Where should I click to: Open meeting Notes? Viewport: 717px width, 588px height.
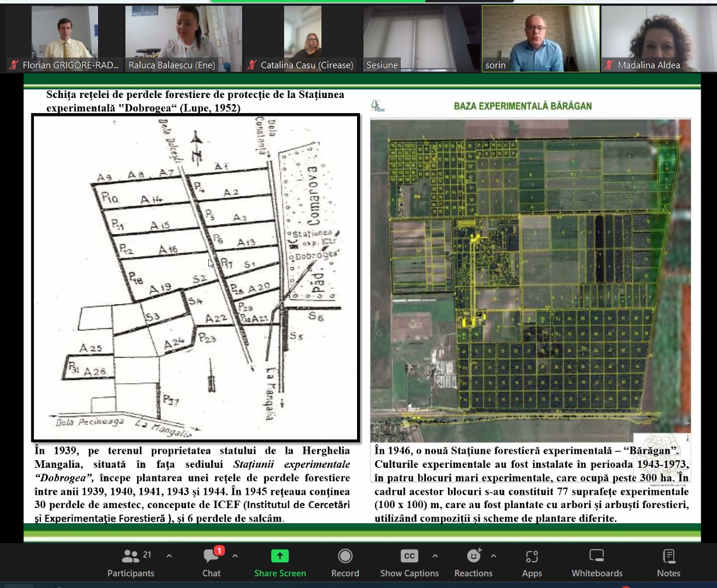pyautogui.click(x=669, y=563)
